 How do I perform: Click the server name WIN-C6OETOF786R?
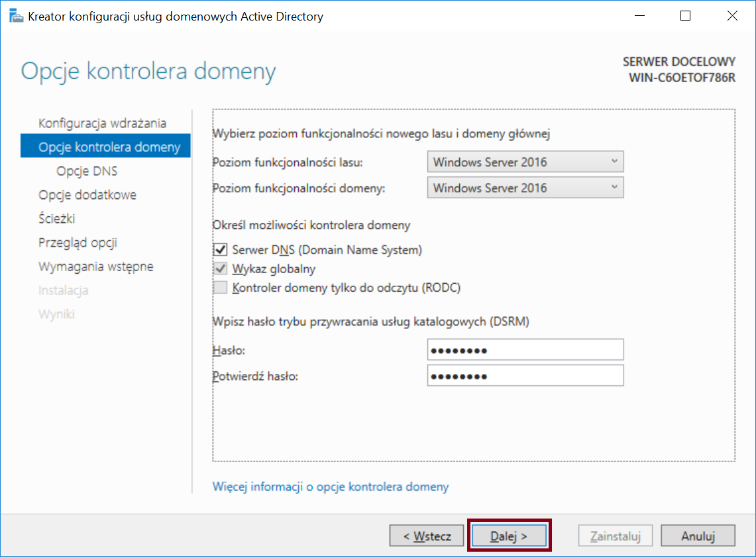click(x=682, y=77)
